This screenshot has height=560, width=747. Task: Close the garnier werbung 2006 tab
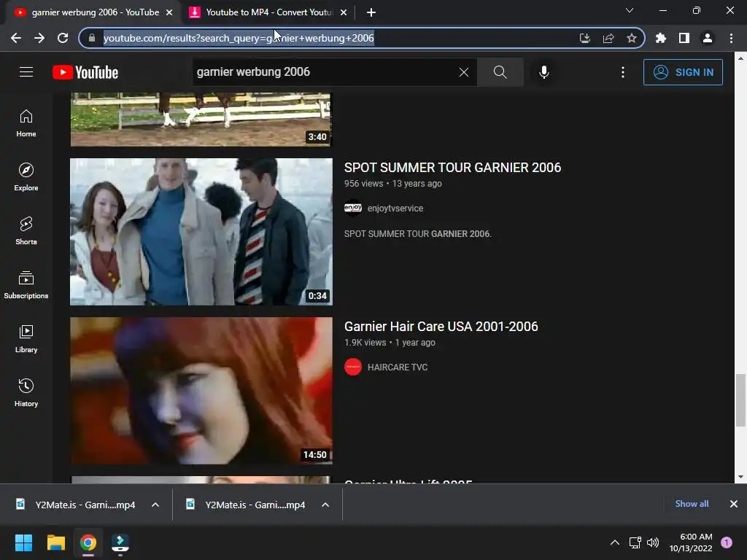[x=169, y=13]
